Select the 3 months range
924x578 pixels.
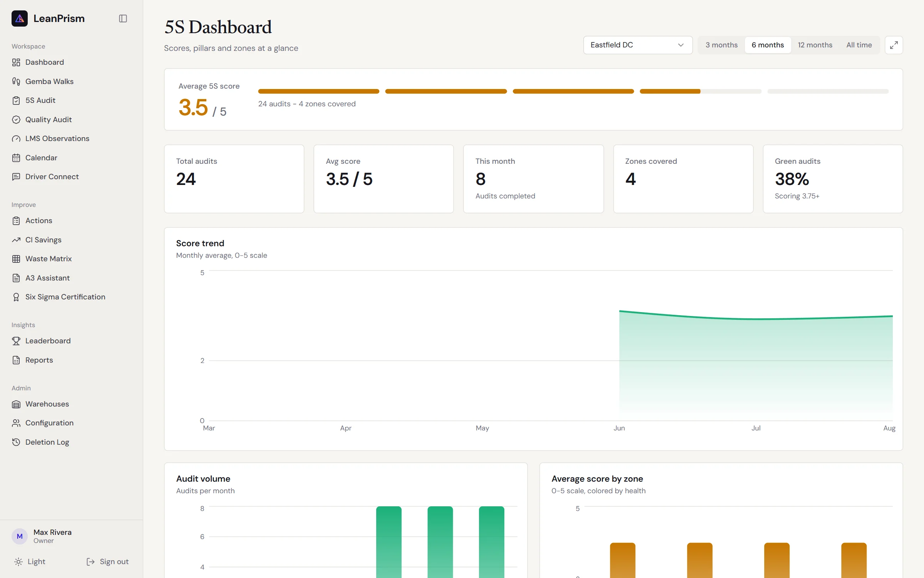pos(721,45)
